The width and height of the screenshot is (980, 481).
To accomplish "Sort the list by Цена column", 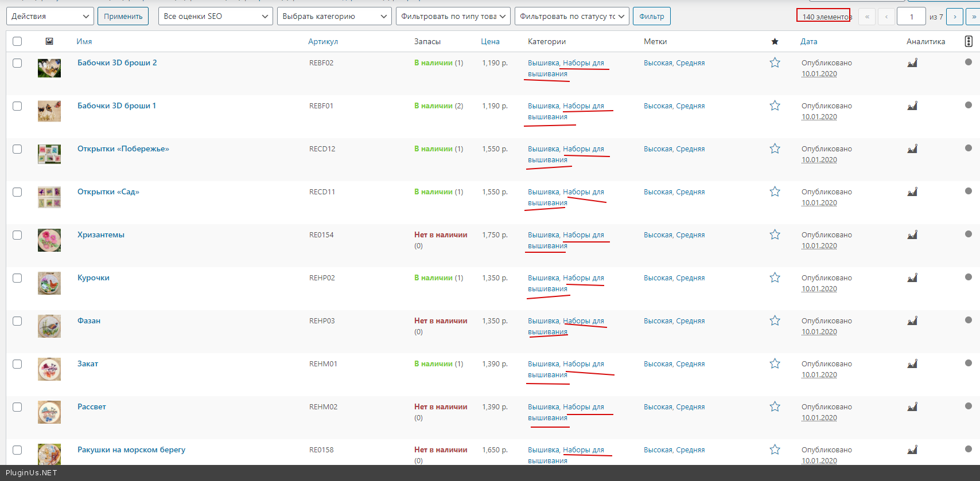I will (490, 41).
